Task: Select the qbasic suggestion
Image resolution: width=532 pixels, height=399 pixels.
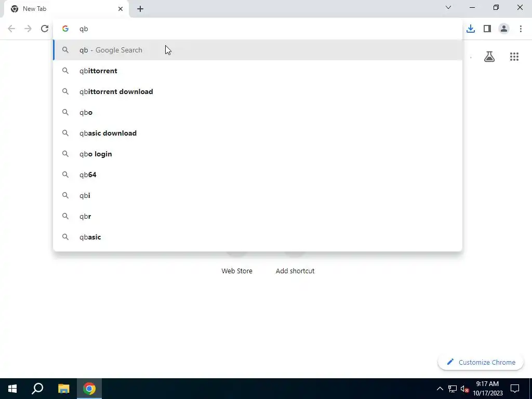Action: tap(258, 237)
